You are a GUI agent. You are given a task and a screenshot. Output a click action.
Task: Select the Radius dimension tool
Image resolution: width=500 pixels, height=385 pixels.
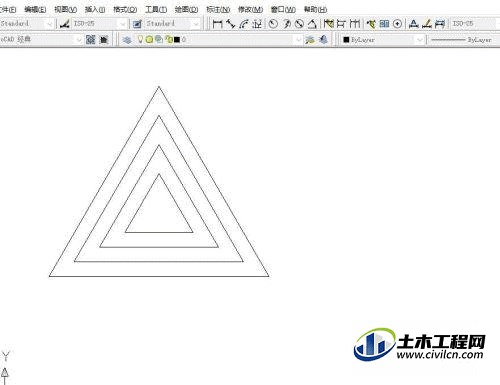273,24
